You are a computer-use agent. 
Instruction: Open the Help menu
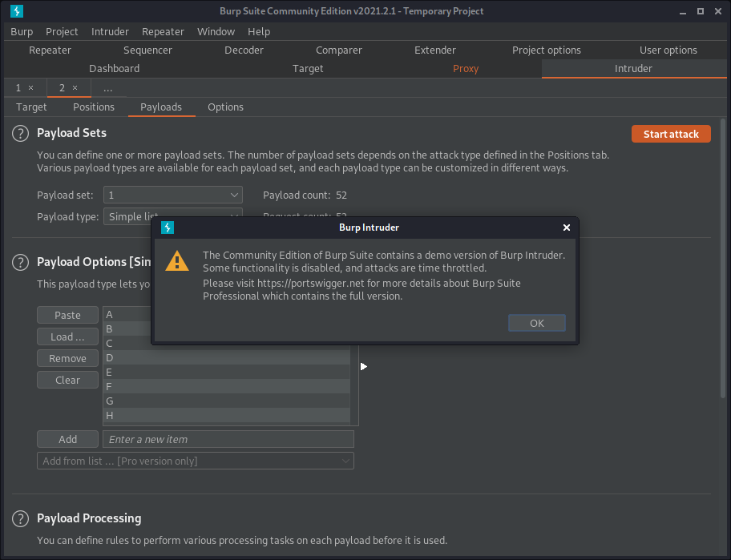tap(259, 32)
